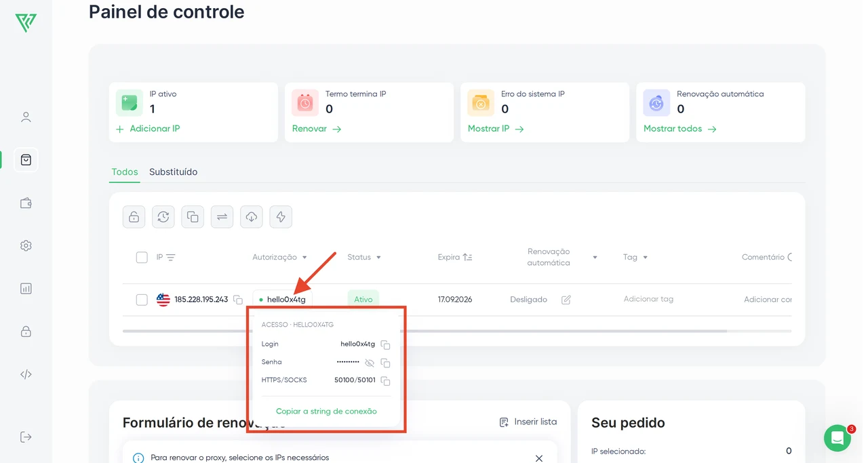Click the Mostrar todos link

point(680,129)
